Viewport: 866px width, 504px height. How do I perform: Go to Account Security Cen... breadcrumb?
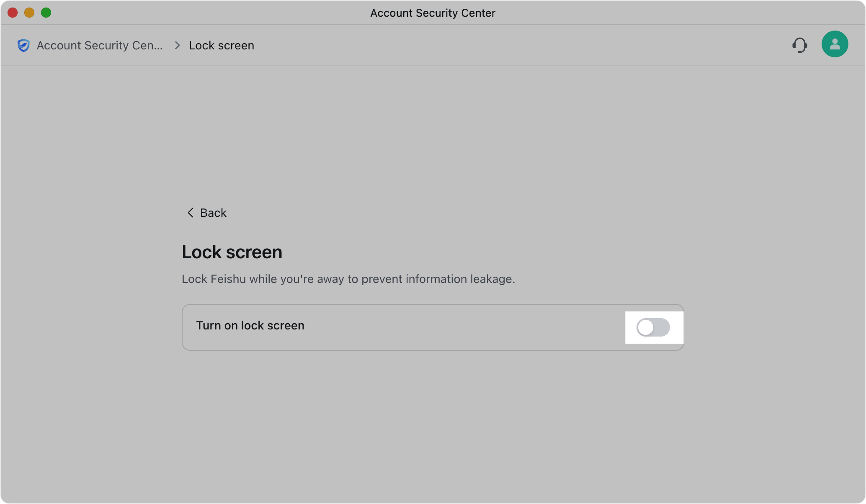click(x=100, y=45)
